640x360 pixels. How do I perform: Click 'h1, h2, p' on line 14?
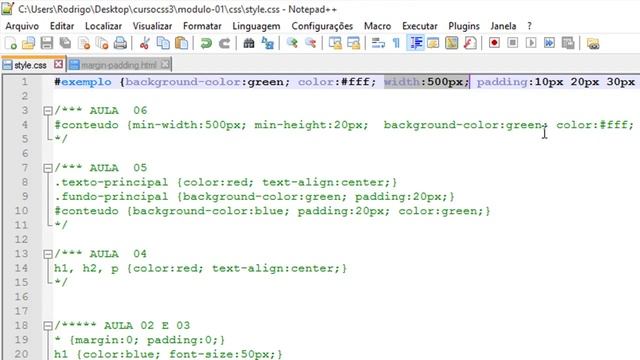(x=86, y=269)
